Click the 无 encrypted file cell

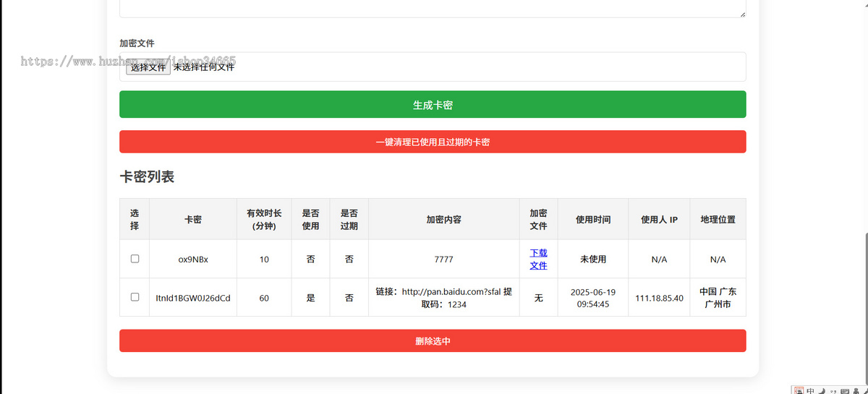point(539,298)
